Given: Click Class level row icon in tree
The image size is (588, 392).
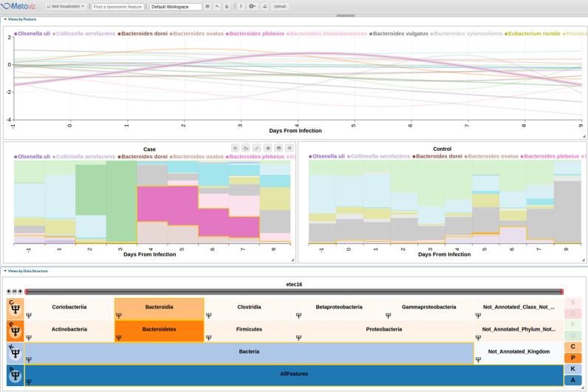Looking at the screenshot, I should 15,308.
